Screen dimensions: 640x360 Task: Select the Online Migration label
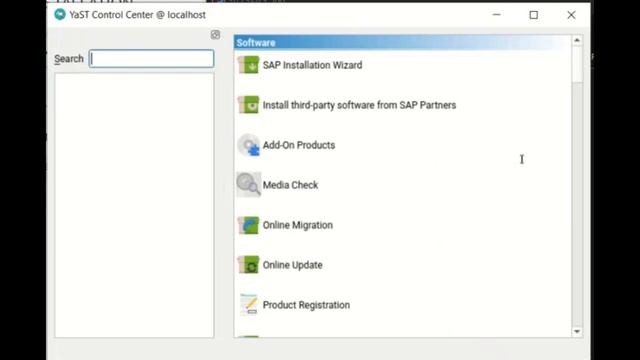[298, 225]
